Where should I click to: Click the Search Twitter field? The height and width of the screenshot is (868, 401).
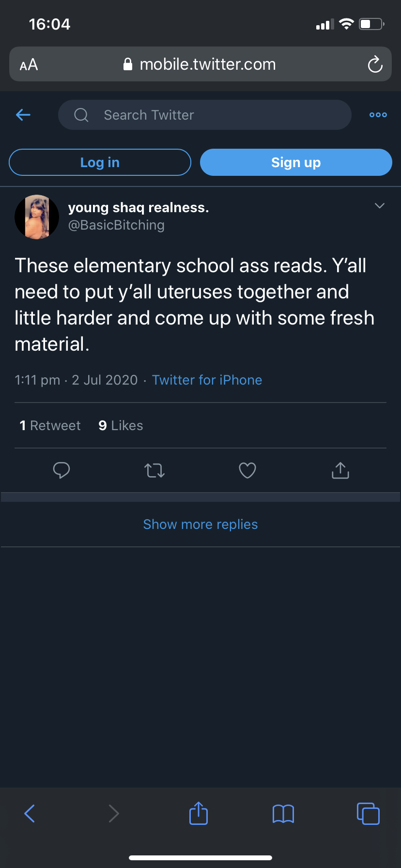204,115
